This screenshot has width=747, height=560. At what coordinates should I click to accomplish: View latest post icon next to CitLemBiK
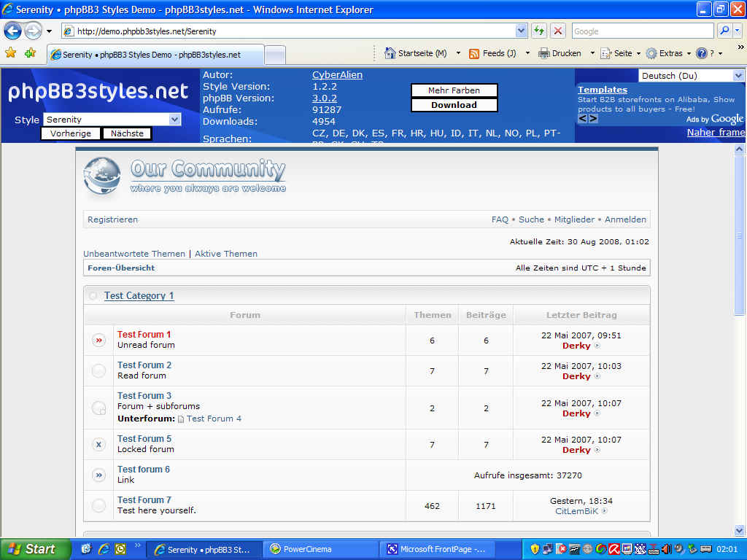point(604,511)
